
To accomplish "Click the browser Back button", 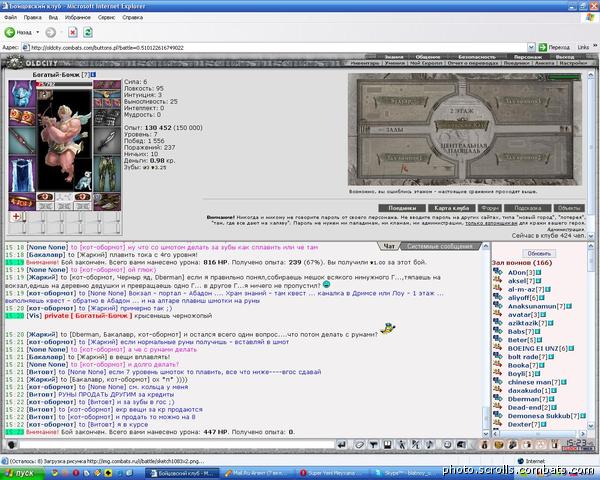I will click(x=22, y=32).
